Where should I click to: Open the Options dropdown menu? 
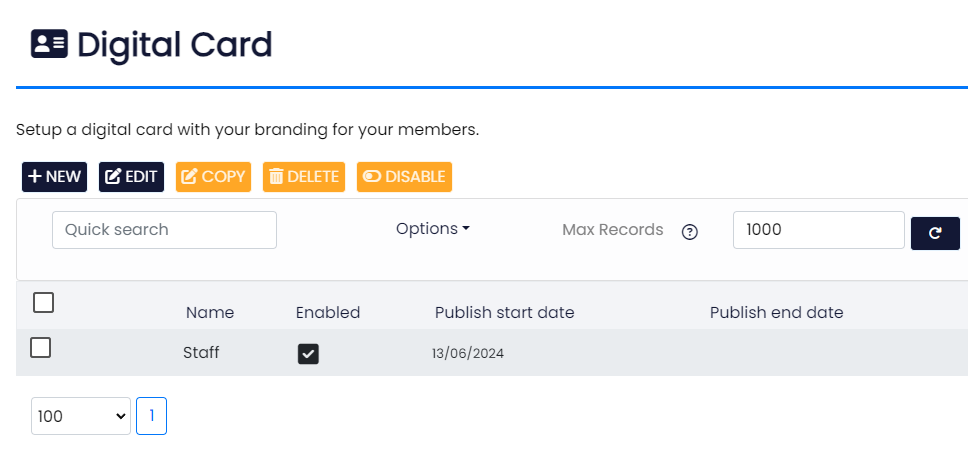point(433,229)
